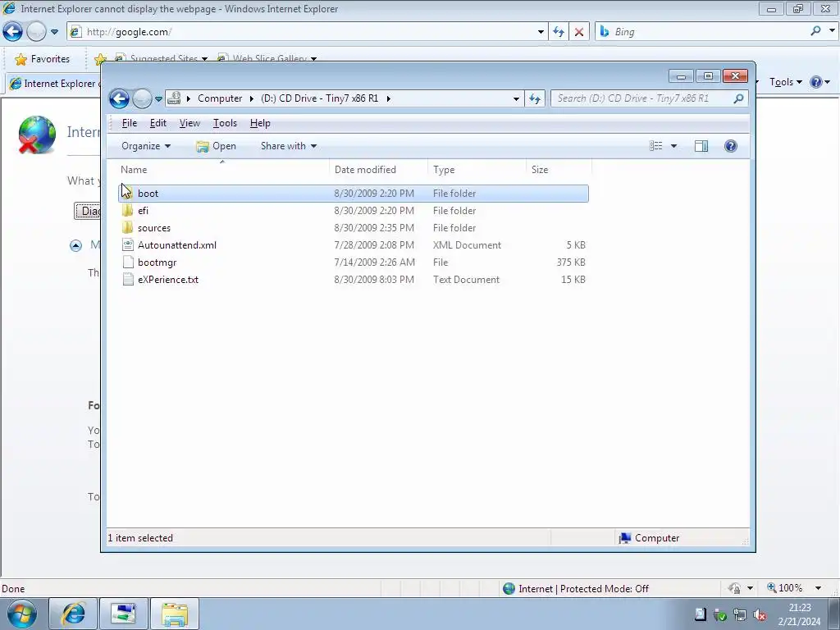Sort by the Size column
The image size is (840, 630).
click(559, 170)
